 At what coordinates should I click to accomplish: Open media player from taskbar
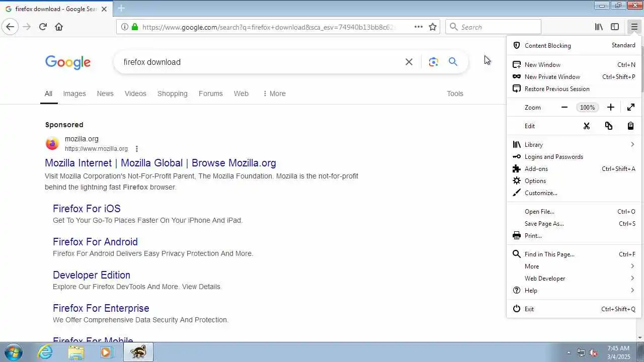pos(106,352)
